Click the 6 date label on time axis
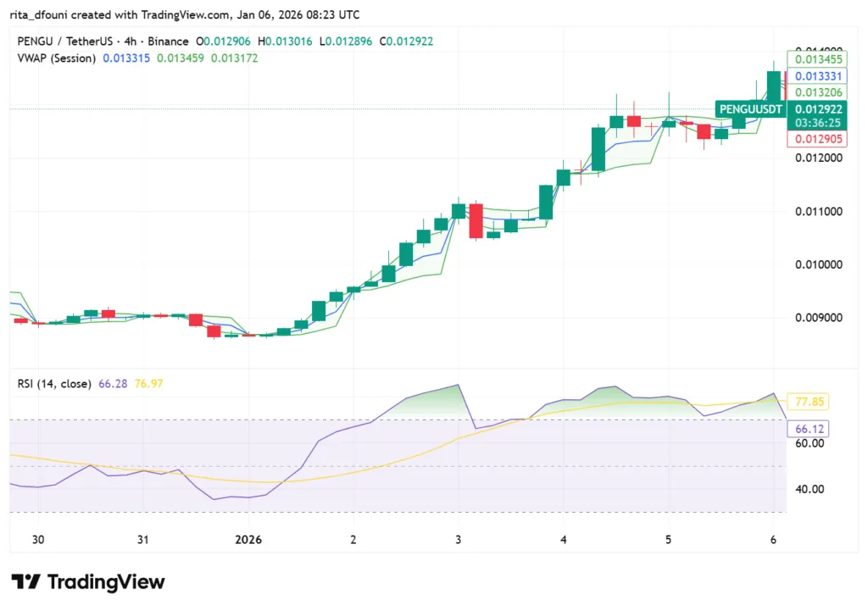 tap(772, 539)
